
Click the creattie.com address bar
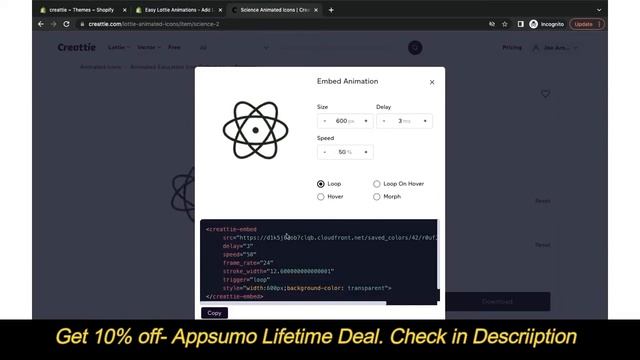282,24
